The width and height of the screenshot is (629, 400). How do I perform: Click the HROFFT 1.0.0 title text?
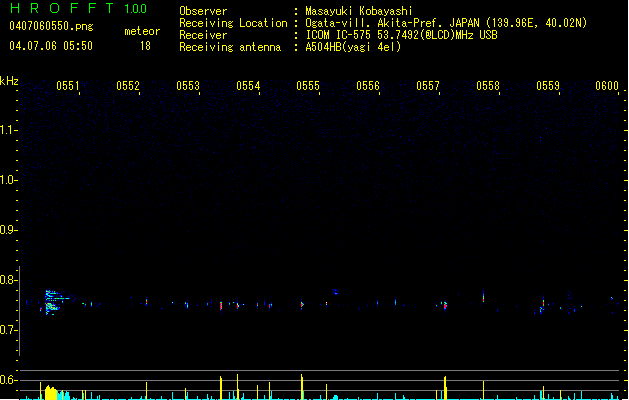tap(79, 8)
